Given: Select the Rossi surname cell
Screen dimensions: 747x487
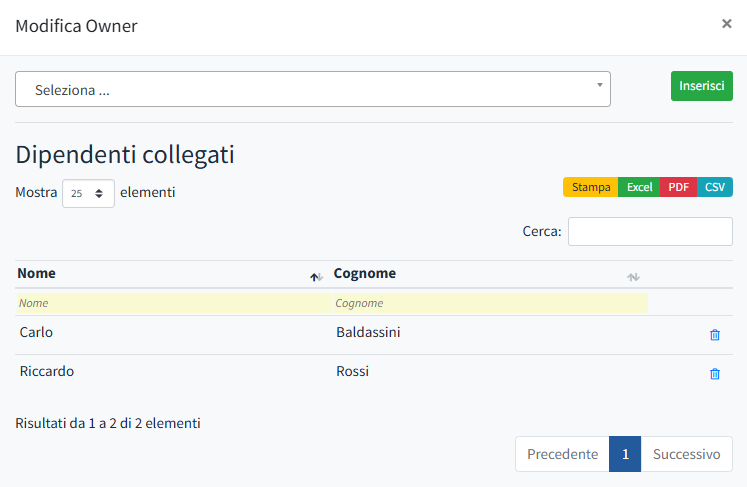Looking at the screenshot, I should tap(352, 371).
